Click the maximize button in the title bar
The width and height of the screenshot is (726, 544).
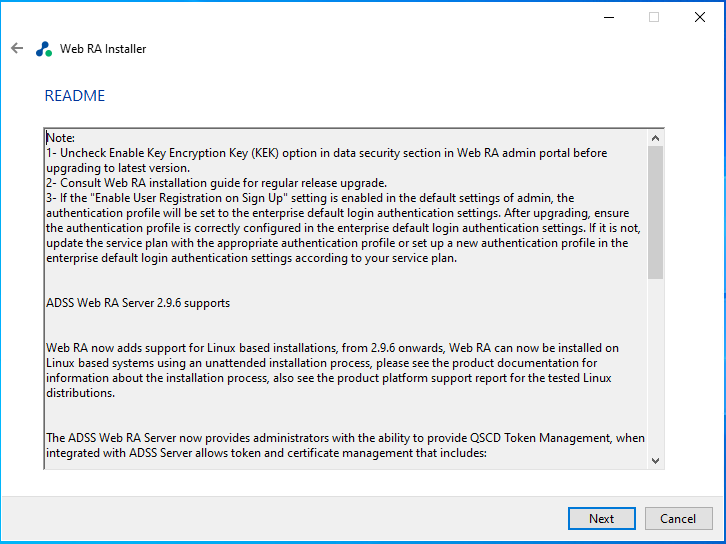[x=654, y=17]
